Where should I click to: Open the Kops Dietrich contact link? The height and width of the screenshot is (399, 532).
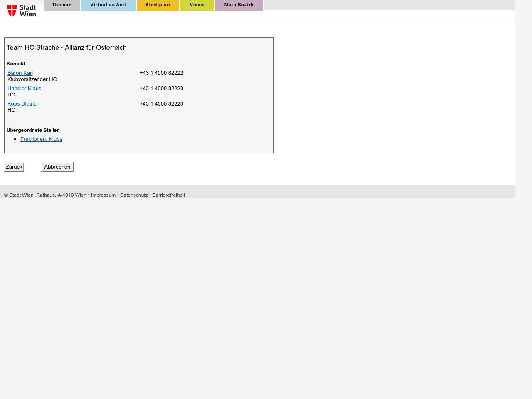tap(23, 103)
